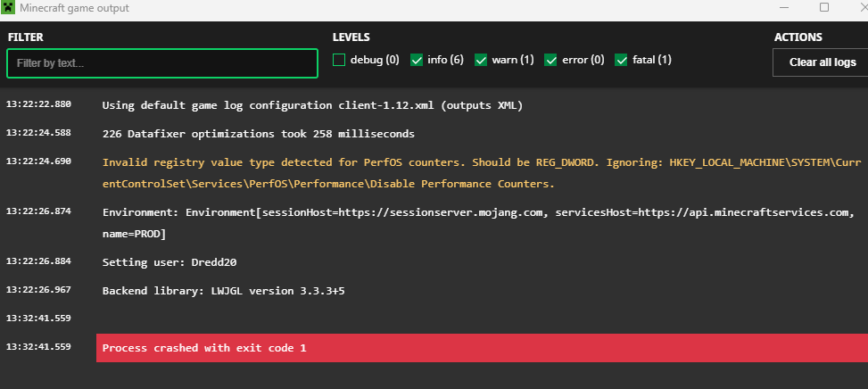
Task: Uncheck the info level checkbox
Action: (417, 60)
